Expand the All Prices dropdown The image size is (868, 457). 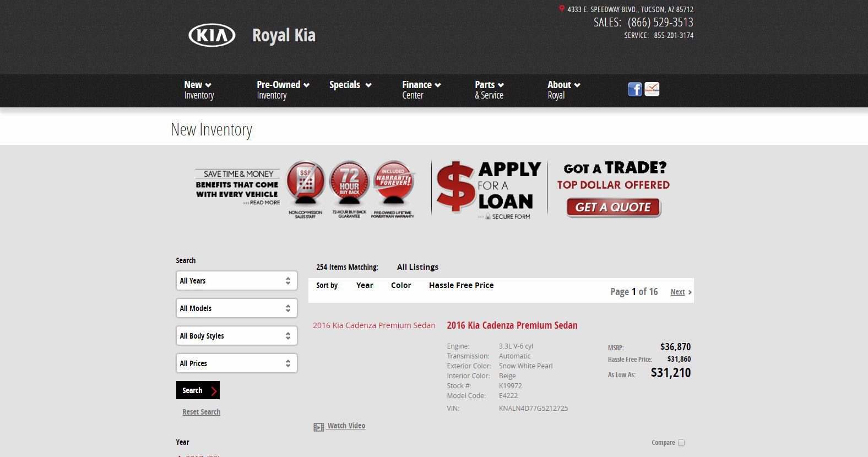(237, 363)
